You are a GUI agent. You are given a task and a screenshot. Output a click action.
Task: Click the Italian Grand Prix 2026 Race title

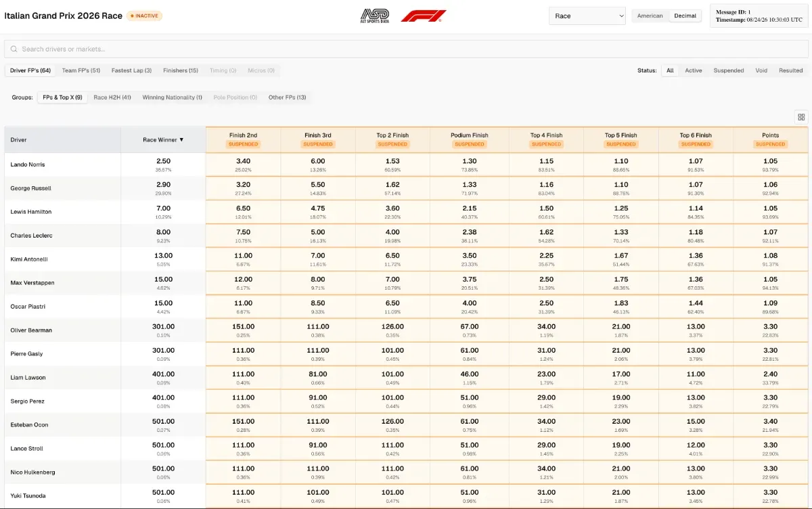click(x=64, y=16)
